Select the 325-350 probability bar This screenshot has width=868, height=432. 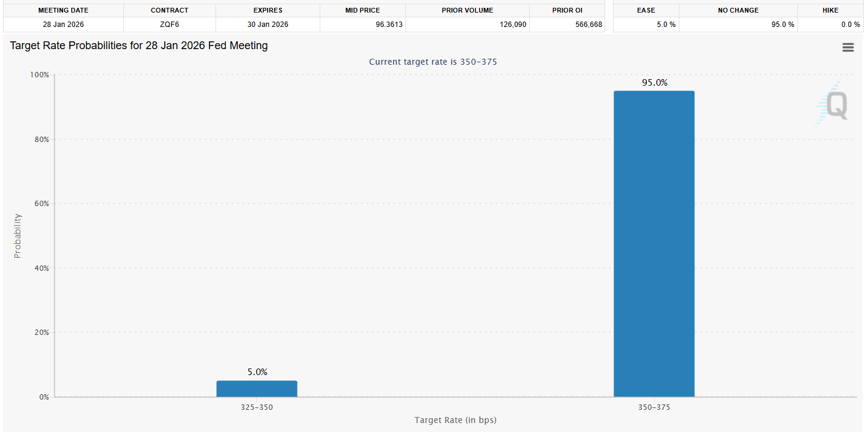[257, 388]
